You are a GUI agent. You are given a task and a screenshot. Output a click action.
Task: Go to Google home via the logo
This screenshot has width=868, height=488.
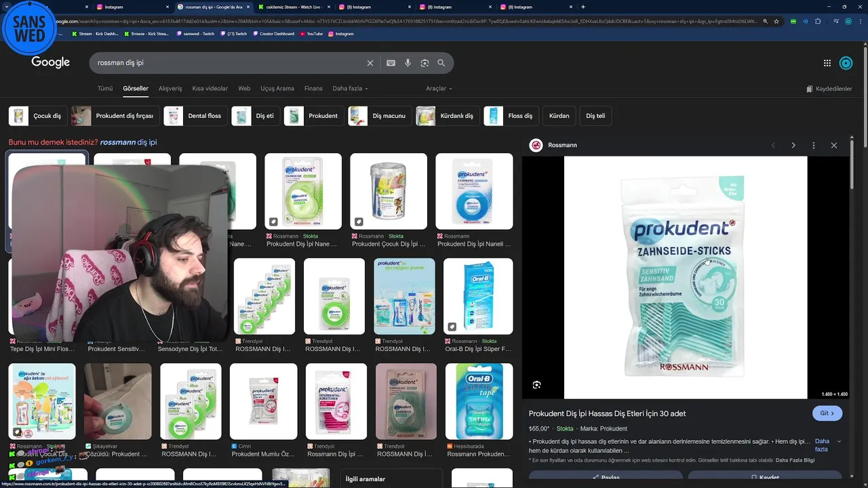point(51,62)
